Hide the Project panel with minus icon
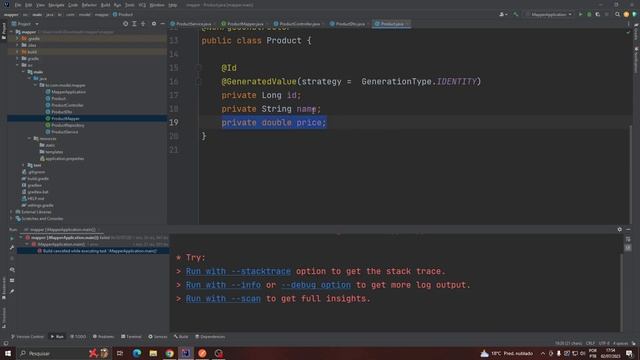Viewport: 640px width, 360px height. (162, 24)
